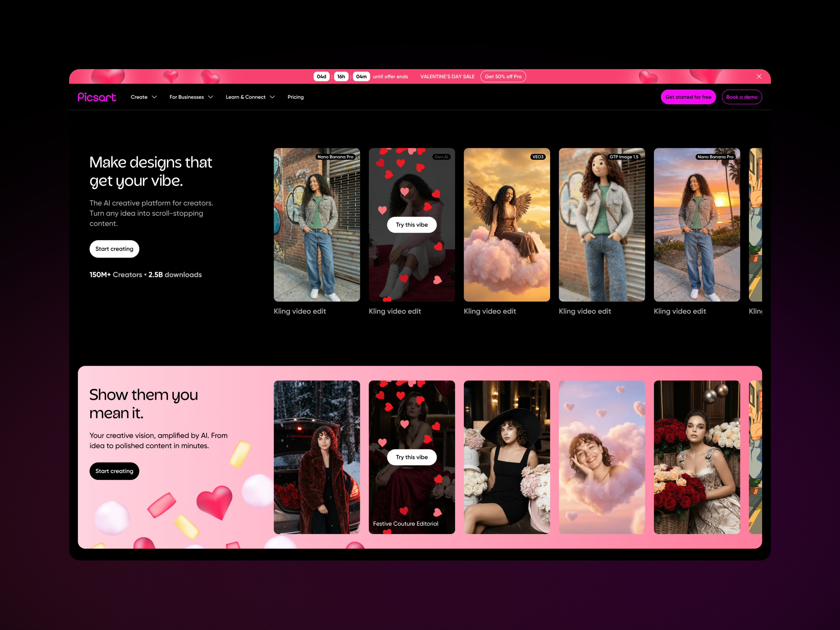
Task: Select the black hat woman thumbnail
Action: 507,457
